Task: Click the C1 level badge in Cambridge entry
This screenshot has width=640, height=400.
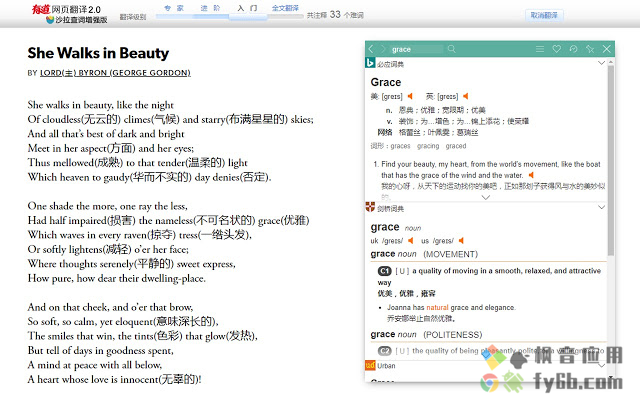Action: [384, 271]
